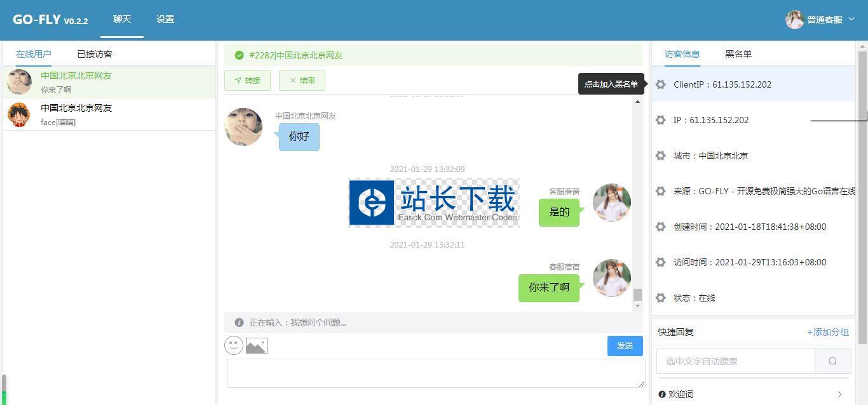The width and height of the screenshot is (868, 405).
Task: Click the 你好 message bubble
Action: tap(299, 136)
